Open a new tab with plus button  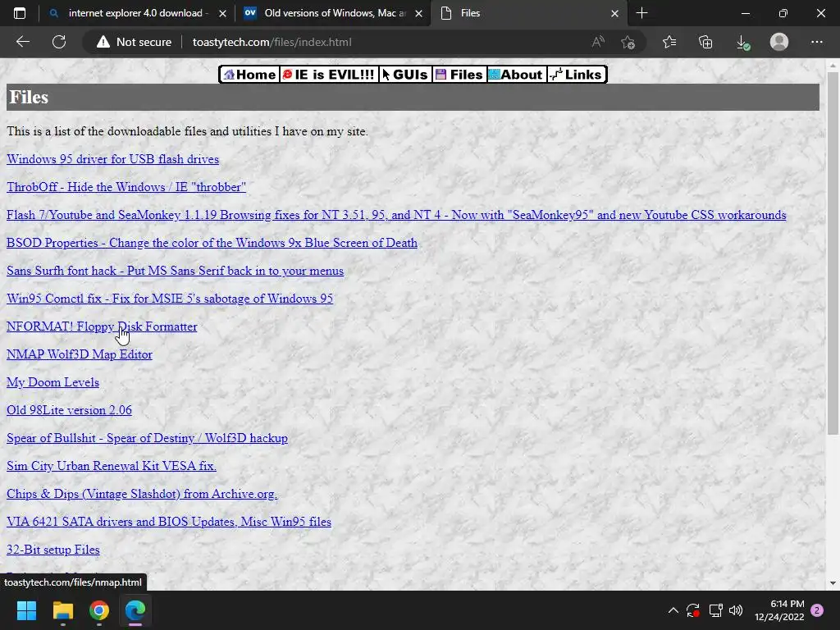(641, 13)
